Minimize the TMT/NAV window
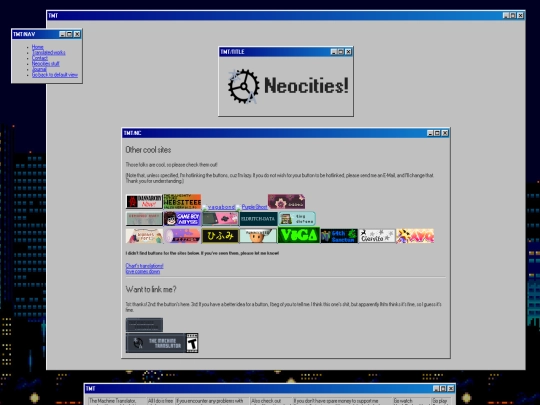540x405 pixels. tap(62, 34)
